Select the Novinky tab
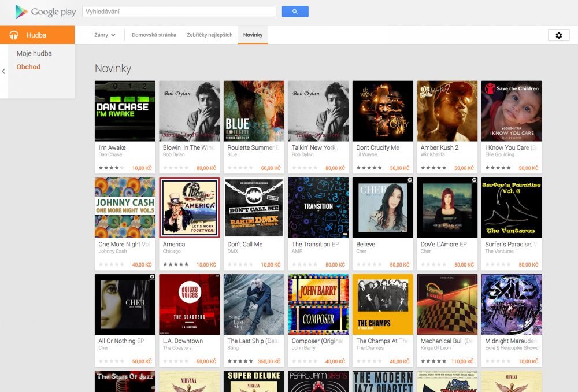 [x=253, y=35]
